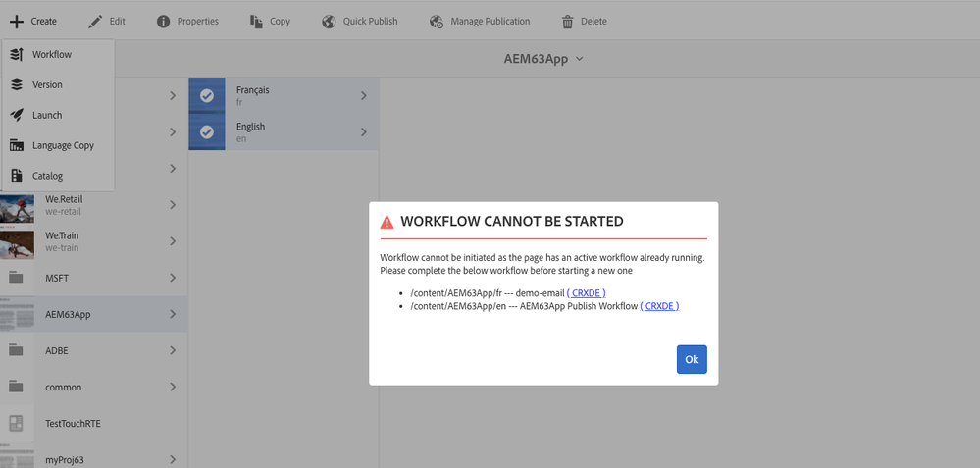Viewport: 980px width, 468px height.
Task: Click the Delete trash icon
Action: [567, 21]
